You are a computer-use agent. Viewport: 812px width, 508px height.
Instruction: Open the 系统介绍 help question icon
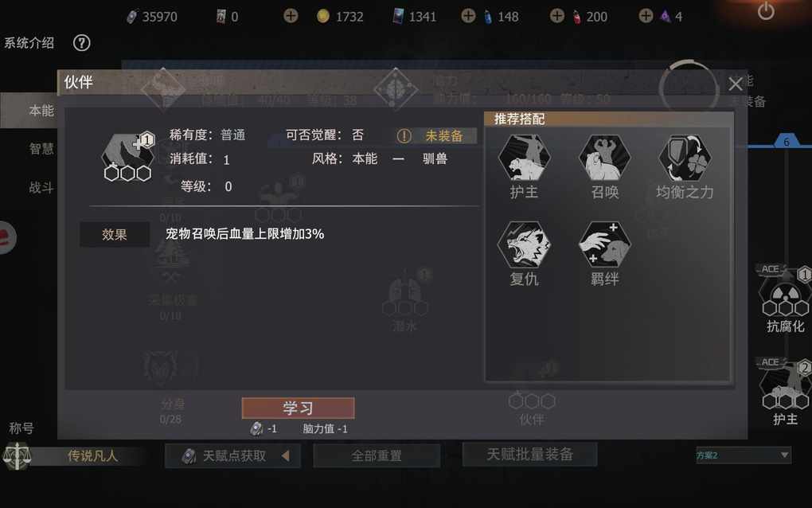(x=81, y=43)
